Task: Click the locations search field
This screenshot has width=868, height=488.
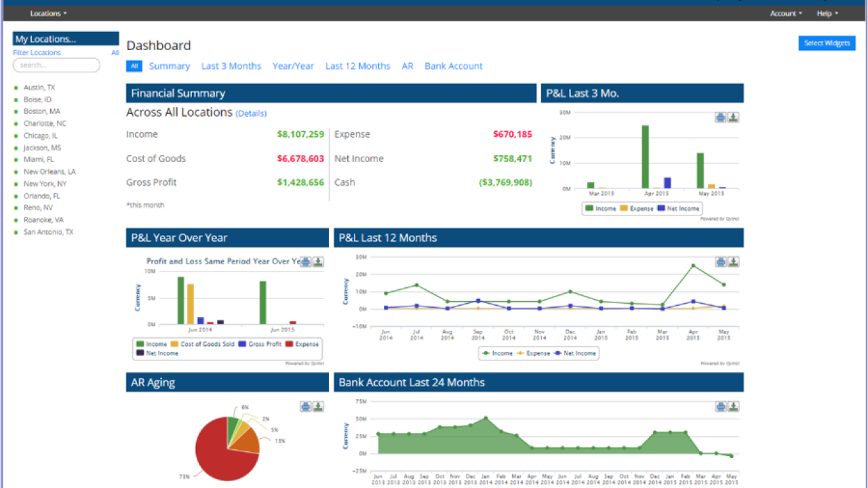Action: click(x=56, y=65)
